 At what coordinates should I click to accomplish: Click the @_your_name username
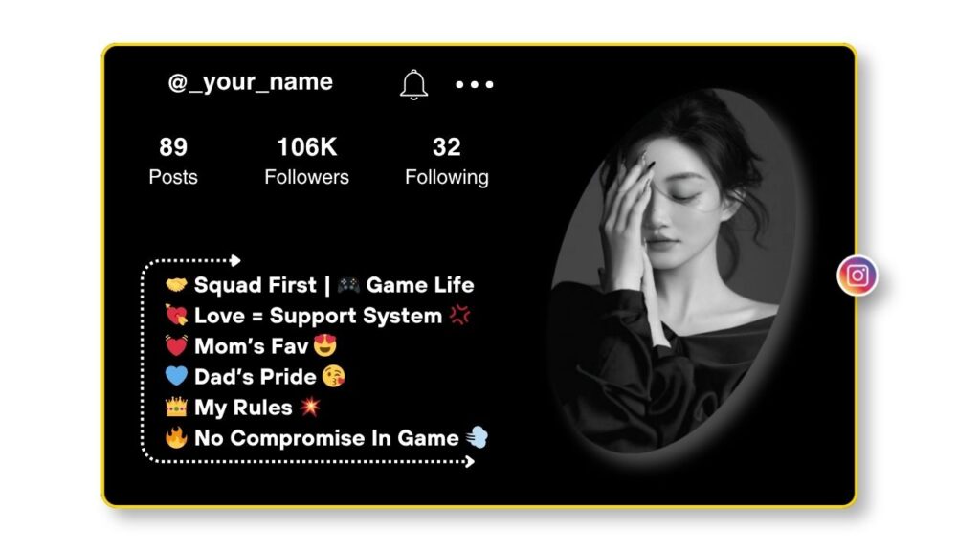[250, 82]
